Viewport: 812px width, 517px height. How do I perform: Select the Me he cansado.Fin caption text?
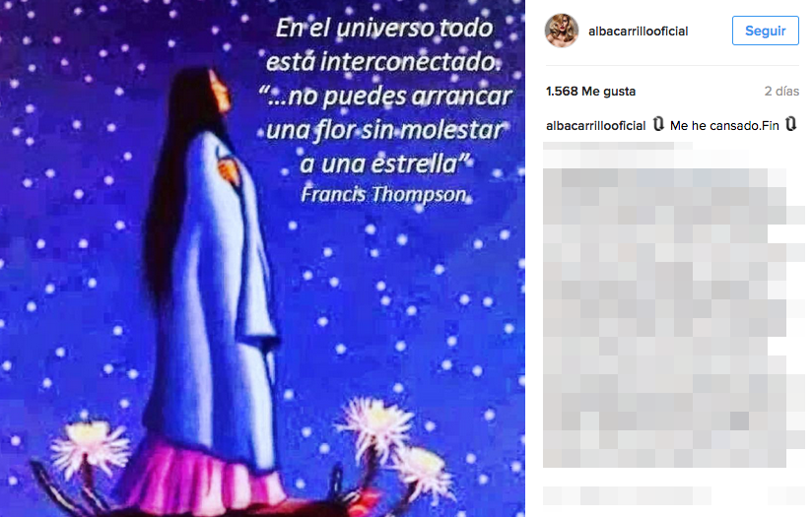coord(724,126)
